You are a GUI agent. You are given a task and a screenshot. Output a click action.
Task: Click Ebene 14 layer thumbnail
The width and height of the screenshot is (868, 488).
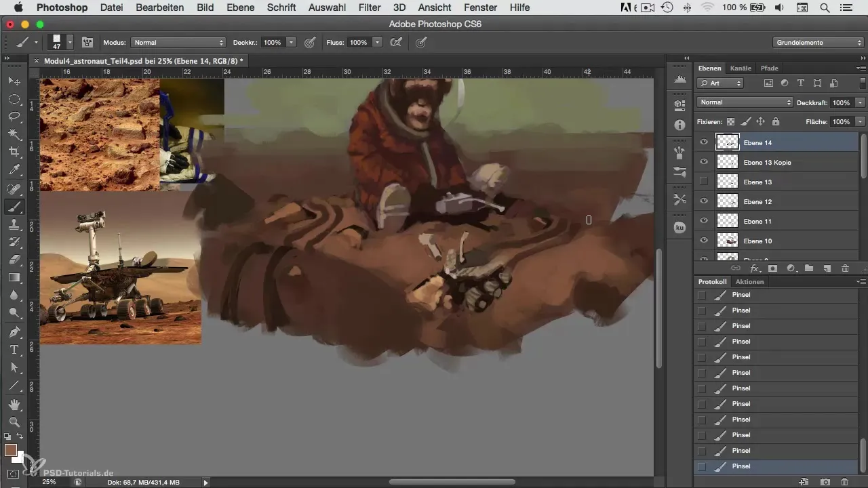728,142
